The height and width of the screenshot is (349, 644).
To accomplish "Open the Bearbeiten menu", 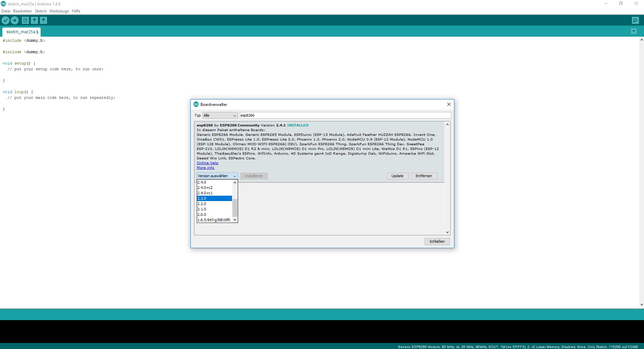I will pyautogui.click(x=22, y=11).
